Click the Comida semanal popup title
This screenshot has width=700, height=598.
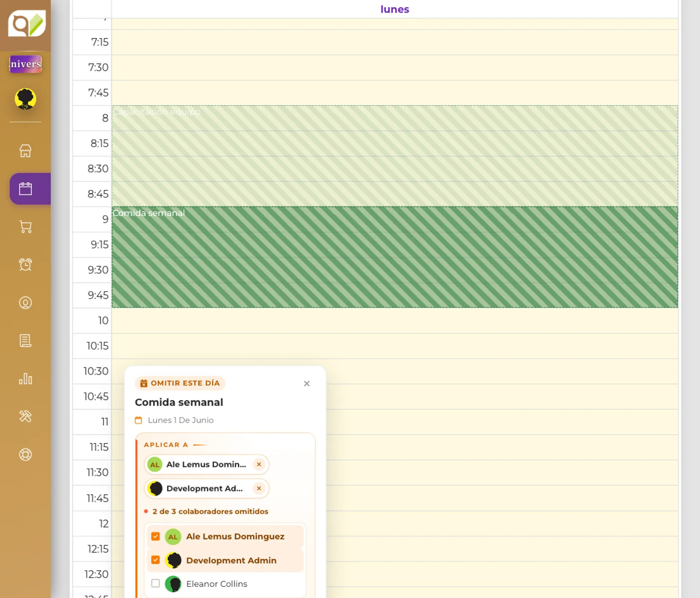click(x=179, y=402)
